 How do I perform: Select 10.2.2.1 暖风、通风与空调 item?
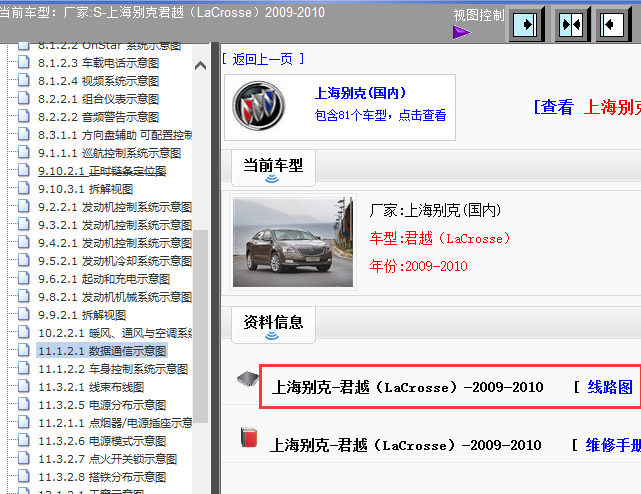click(x=115, y=333)
